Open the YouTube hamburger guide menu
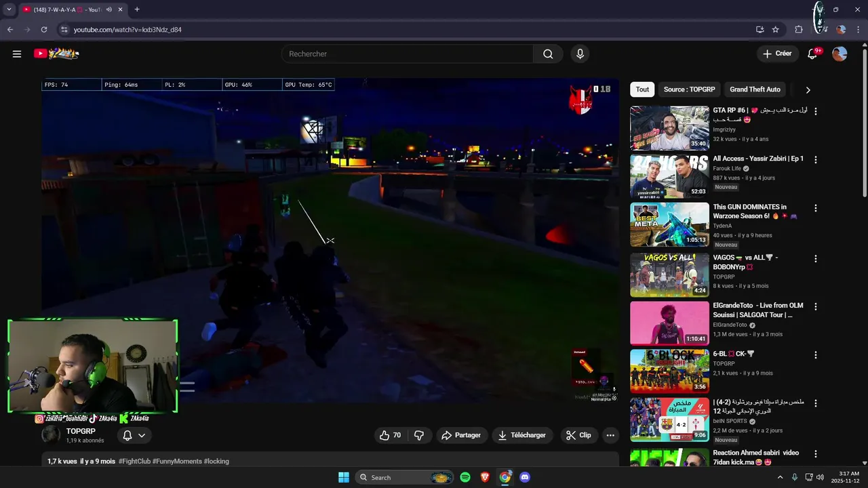 17,54
